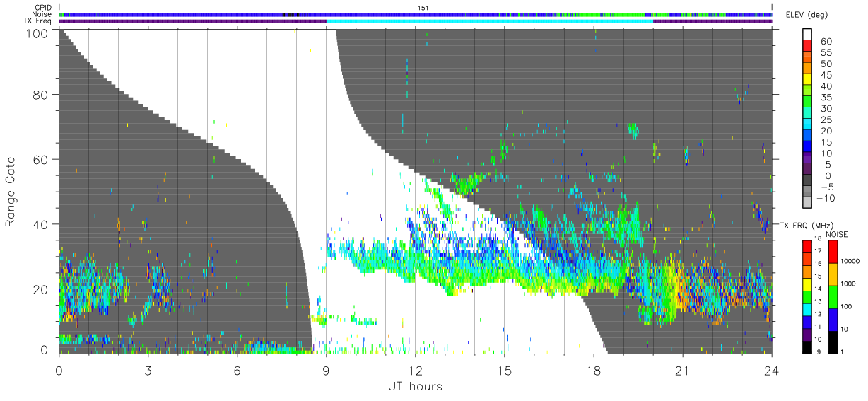Click the '24' tick on UT hours axis
Viewport: 868px width, 401px height.
771,370
